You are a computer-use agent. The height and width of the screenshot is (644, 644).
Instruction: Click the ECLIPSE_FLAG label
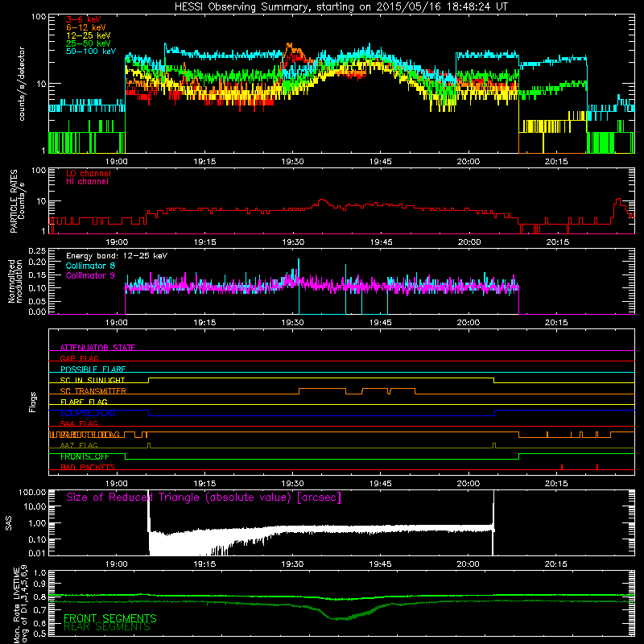point(88,413)
